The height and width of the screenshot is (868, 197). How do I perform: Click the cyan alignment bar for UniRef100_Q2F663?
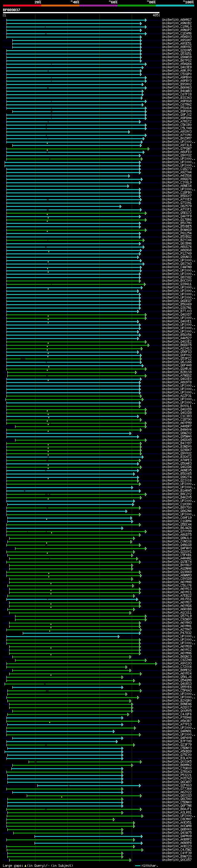tap(89, 785)
